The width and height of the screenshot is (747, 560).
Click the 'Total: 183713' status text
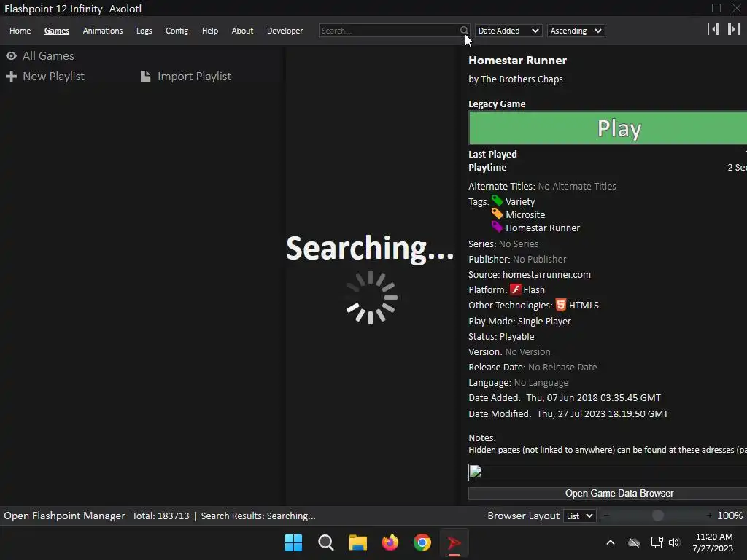[160, 516]
